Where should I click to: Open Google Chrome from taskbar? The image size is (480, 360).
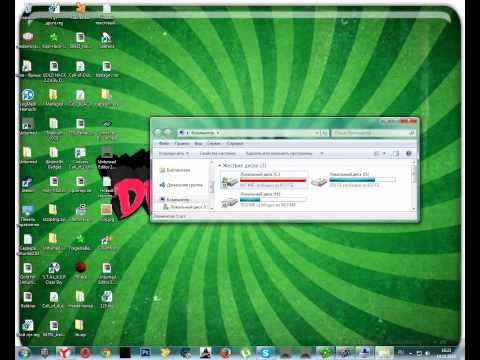tap(105, 353)
